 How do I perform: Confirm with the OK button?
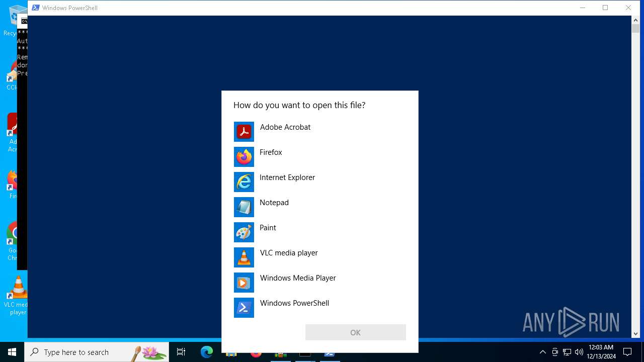(356, 332)
